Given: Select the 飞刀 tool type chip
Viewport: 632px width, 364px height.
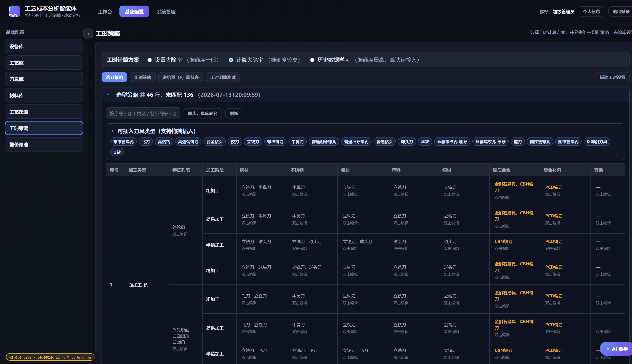Looking at the screenshot, I should click(x=146, y=142).
